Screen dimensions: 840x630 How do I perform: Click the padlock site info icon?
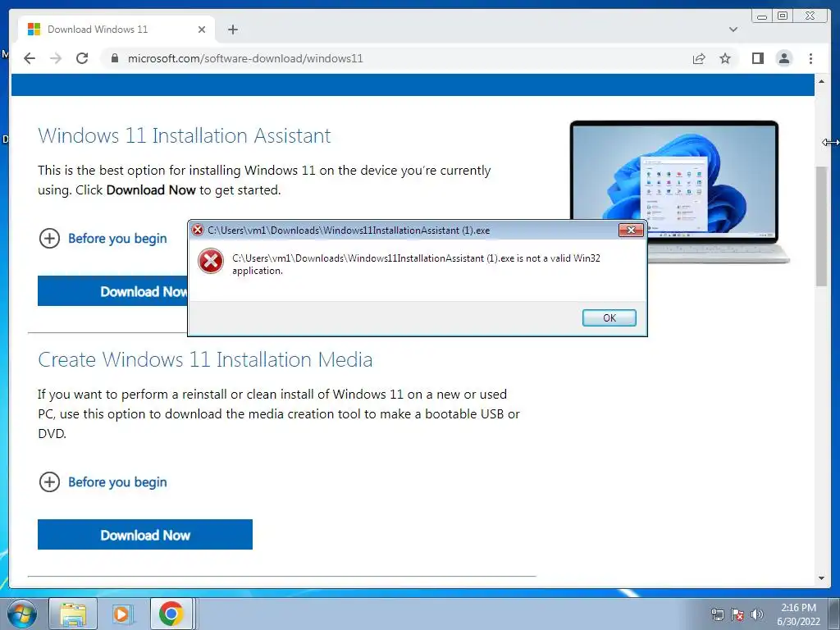coord(114,58)
